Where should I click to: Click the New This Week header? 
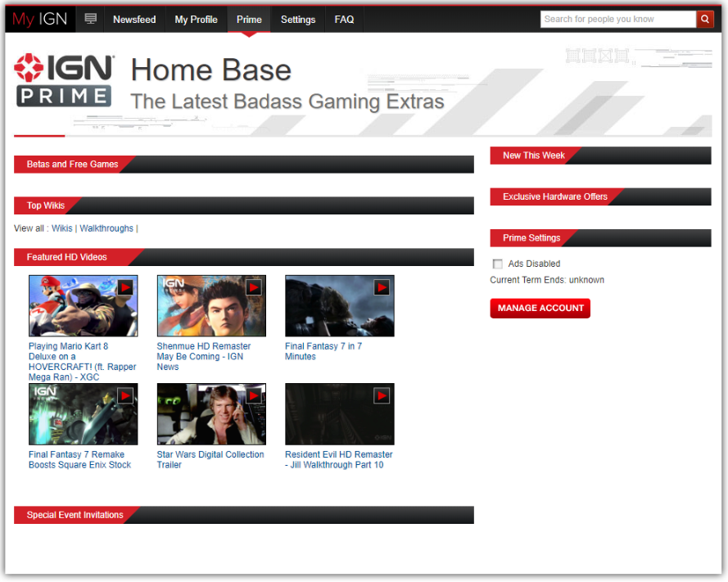click(600, 156)
